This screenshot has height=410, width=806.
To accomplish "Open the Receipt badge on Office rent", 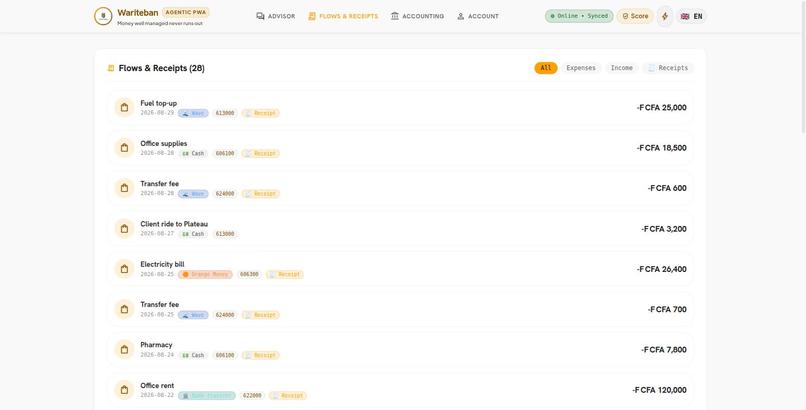I will pyautogui.click(x=287, y=396).
